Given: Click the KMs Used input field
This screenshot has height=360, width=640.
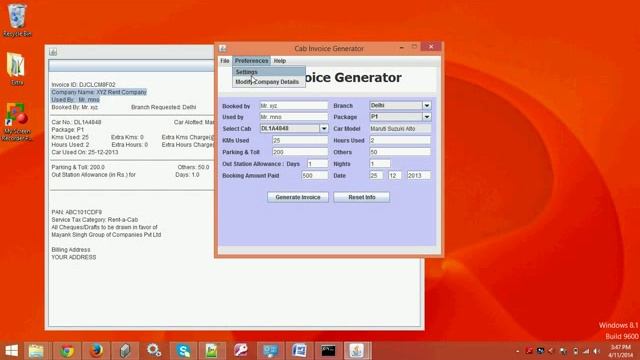Looking at the screenshot, I should [300, 140].
